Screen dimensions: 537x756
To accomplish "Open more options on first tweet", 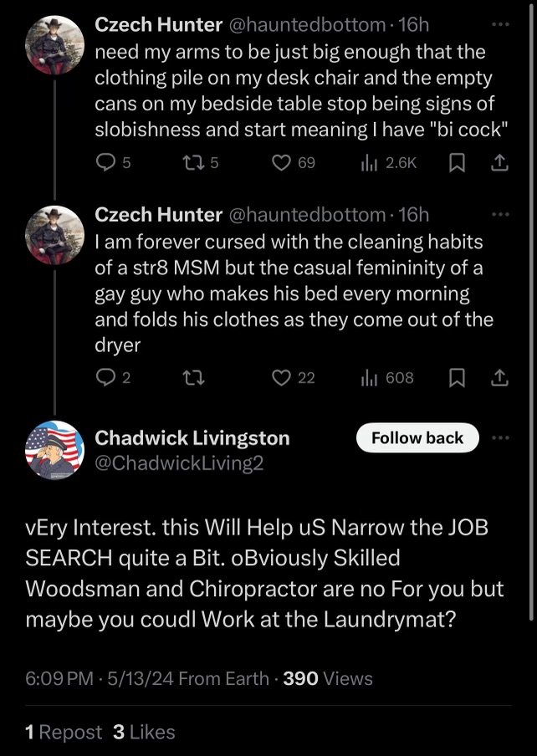I will coord(500,25).
